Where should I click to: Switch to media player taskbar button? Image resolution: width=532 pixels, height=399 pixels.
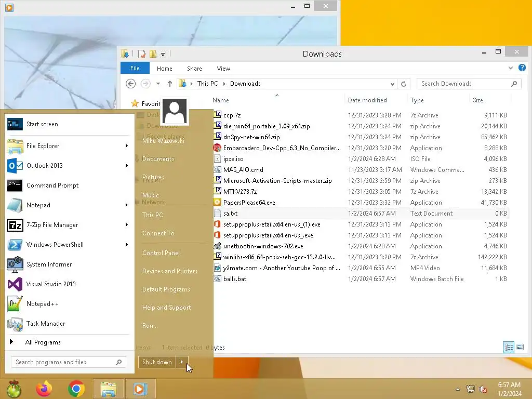[x=140, y=389]
